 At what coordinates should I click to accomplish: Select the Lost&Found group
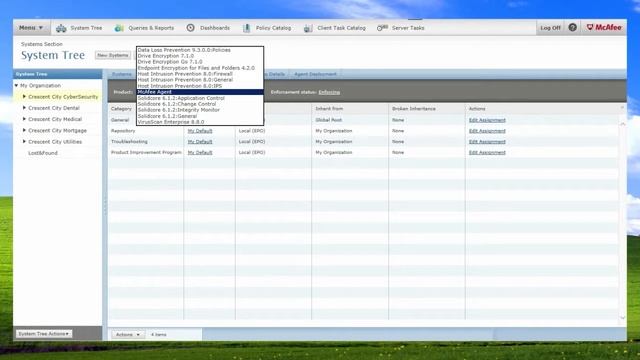[x=43, y=153]
